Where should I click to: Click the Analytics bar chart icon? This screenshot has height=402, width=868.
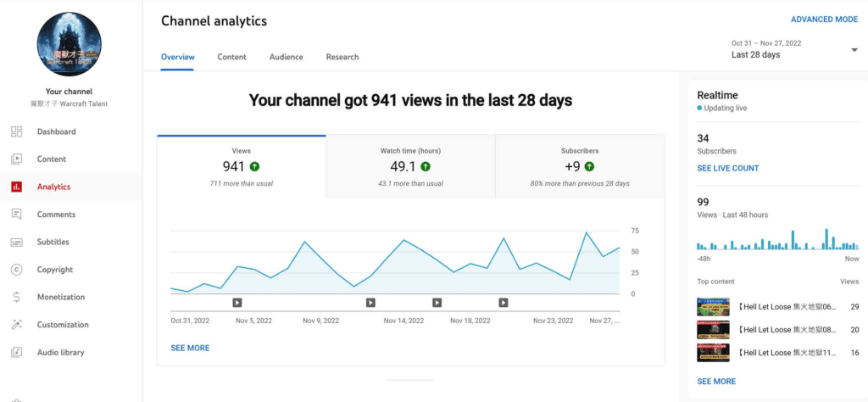click(x=16, y=187)
